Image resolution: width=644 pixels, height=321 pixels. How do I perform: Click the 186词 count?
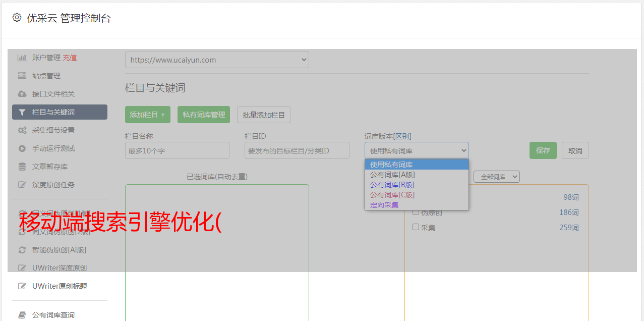pyautogui.click(x=569, y=212)
